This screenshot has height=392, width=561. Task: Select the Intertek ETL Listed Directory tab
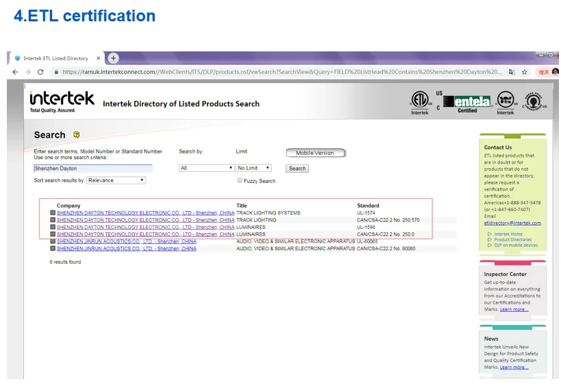click(x=55, y=58)
